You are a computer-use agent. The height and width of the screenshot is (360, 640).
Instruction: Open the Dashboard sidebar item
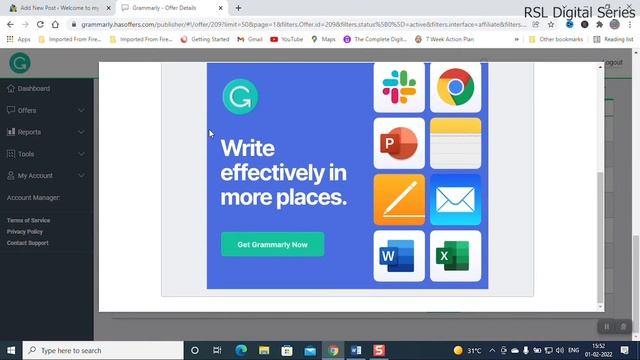[x=29, y=88]
